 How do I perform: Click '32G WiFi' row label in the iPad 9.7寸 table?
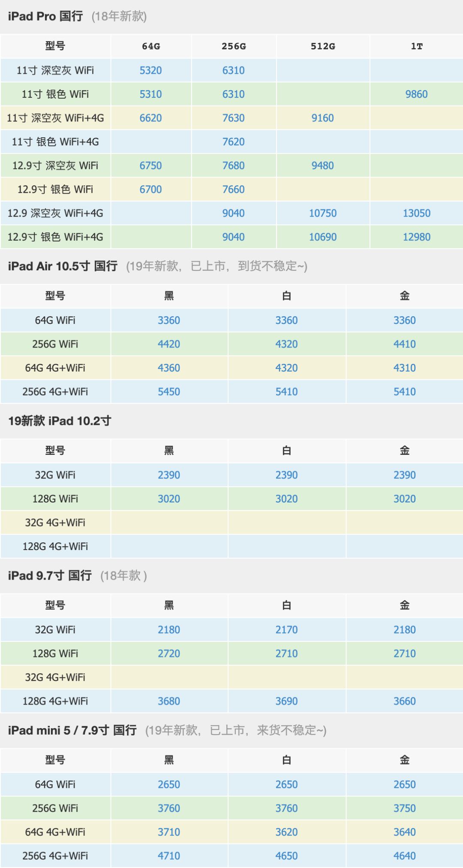[x=55, y=630]
